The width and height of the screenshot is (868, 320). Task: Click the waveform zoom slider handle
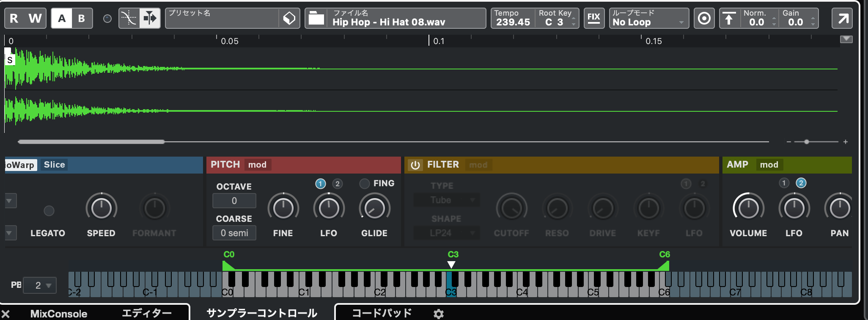(x=807, y=142)
